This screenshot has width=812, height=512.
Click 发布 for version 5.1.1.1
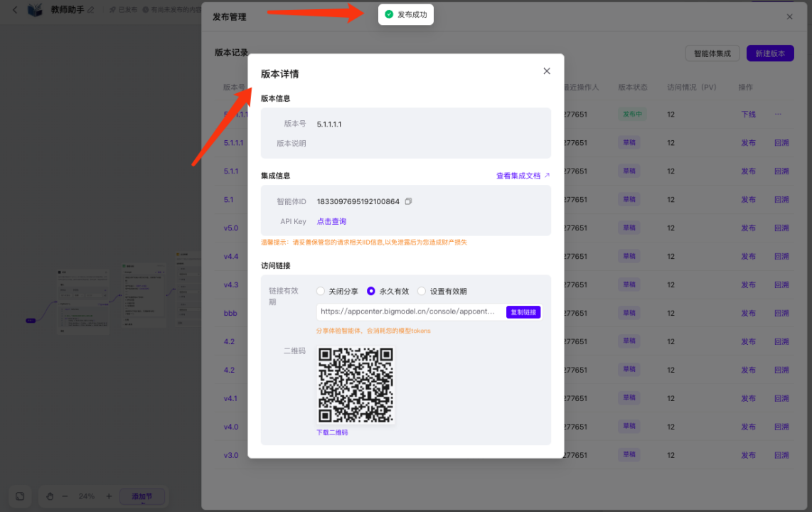click(x=748, y=143)
